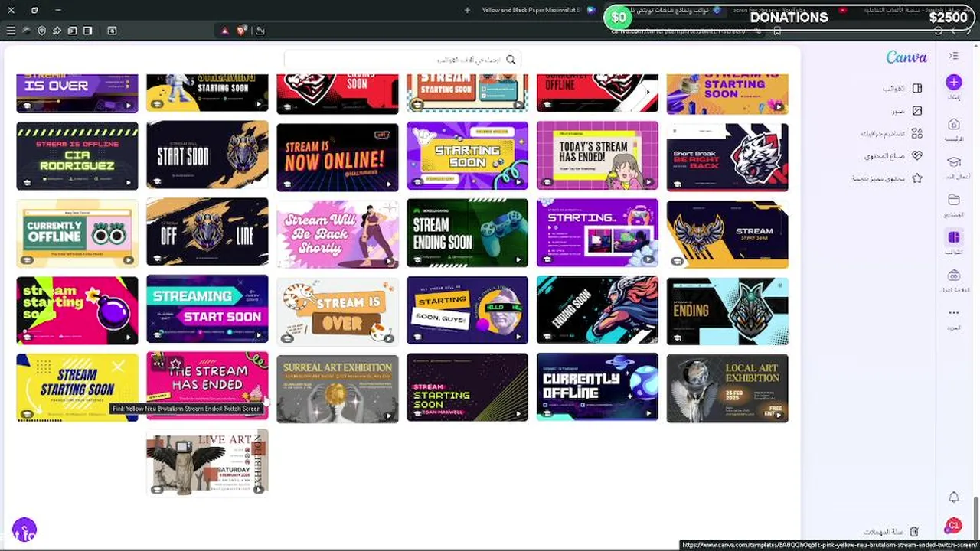The height and width of the screenshot is (551, 980).
Task: Open the Surreal Art Exhibition template
Action: click(x=338, y=388)
